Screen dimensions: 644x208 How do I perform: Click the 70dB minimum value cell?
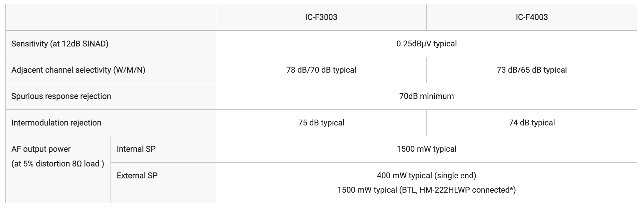[x=426, y=96]
